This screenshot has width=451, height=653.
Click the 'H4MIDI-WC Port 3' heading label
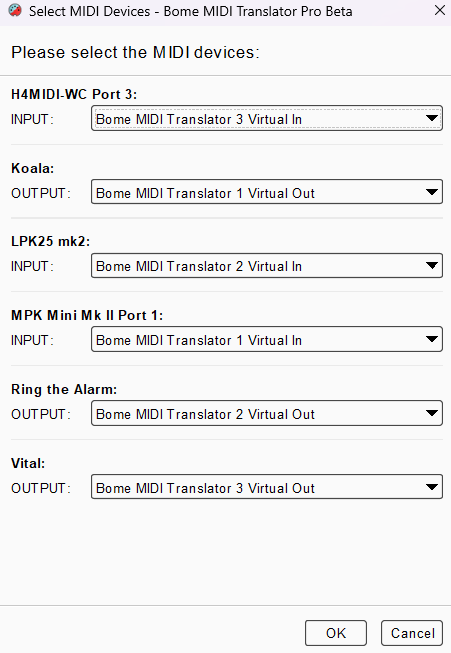coord(74,95)
